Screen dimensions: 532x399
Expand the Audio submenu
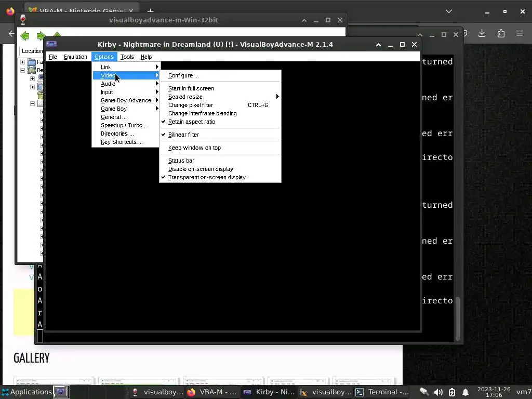point(126,84)
